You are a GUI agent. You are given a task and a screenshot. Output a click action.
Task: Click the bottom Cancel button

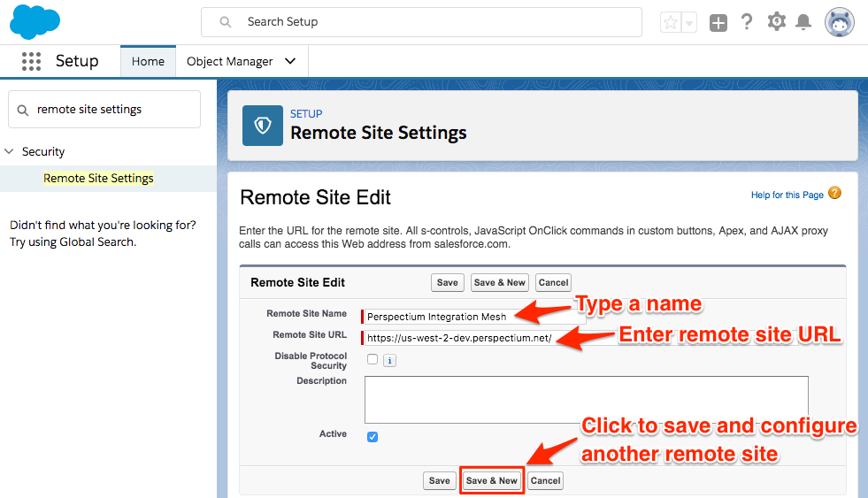coord(546,481)
